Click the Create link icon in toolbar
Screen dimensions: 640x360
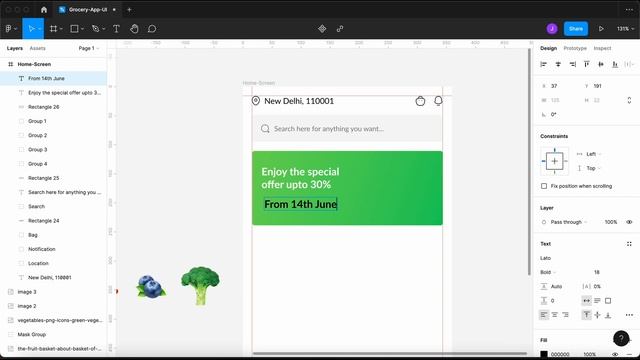(340, 29)
